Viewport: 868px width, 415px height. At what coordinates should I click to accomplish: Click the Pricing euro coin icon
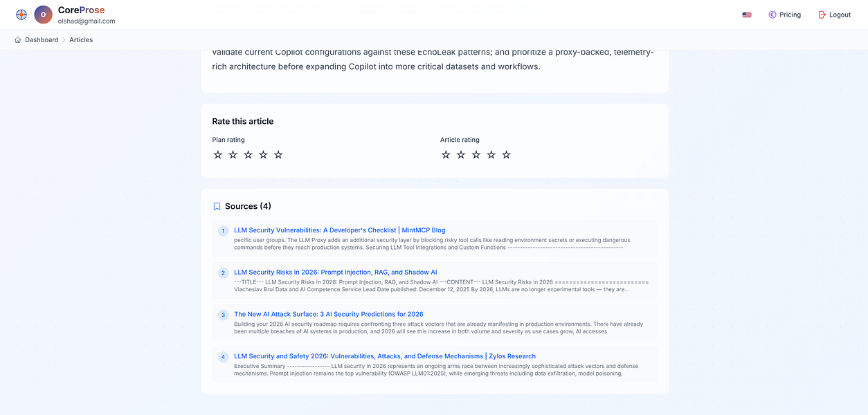click(772, 15)
